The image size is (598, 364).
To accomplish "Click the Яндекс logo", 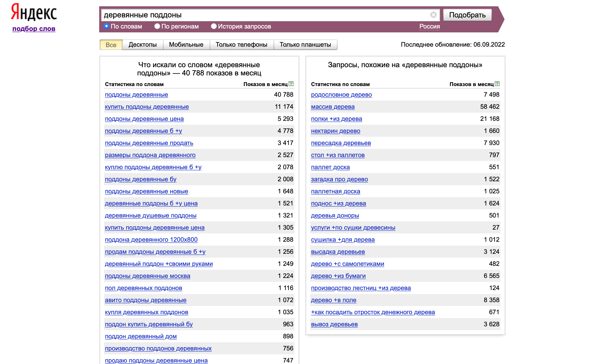I will (x=34, y=12).
